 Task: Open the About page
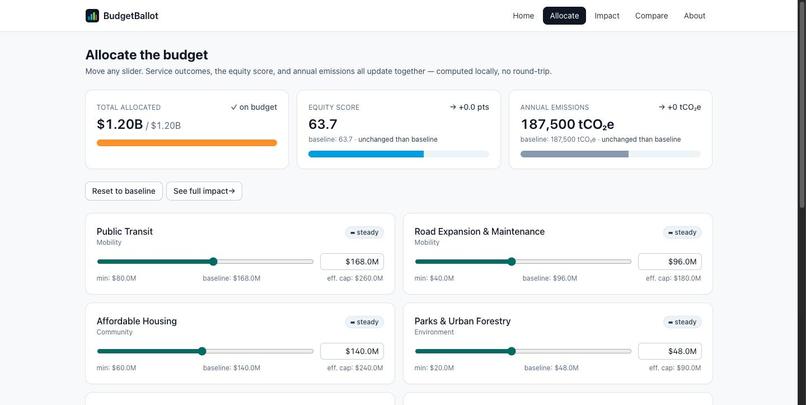point(694,16)
